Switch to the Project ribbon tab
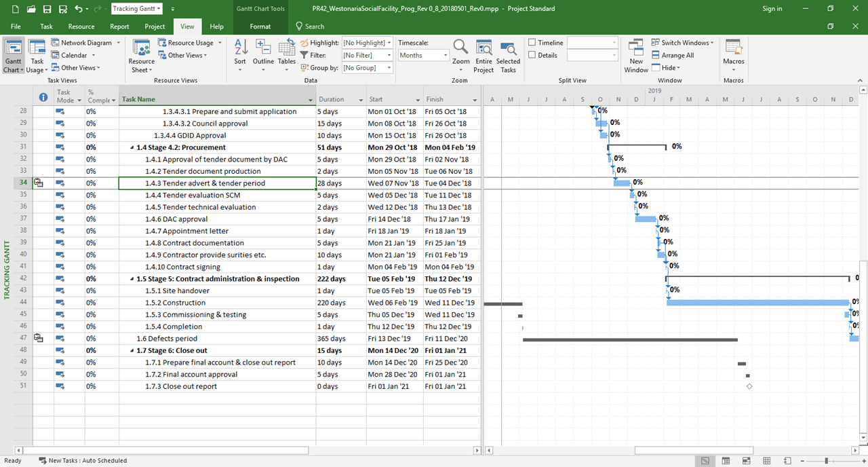 click(155, 26)
